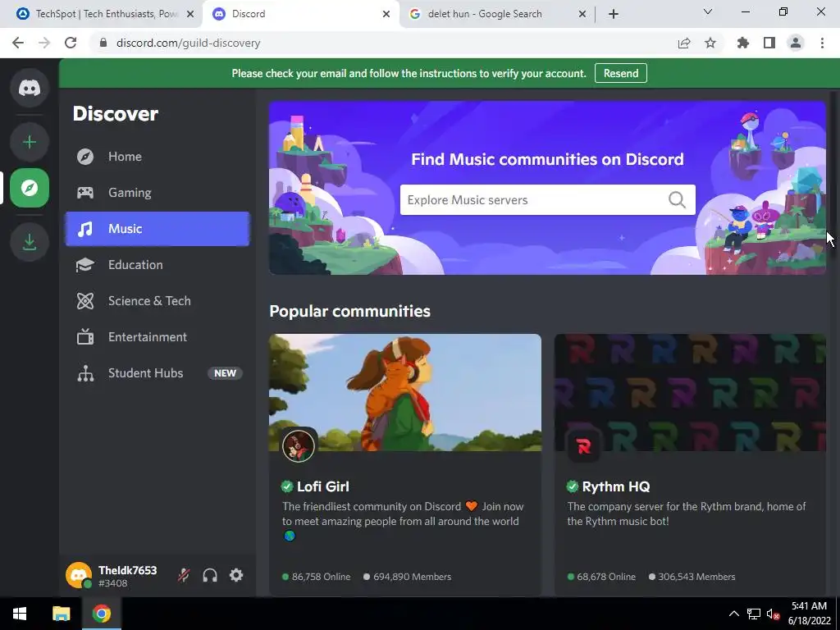
Task: Click the Explore Music servers search field
Action: [547, 200]
